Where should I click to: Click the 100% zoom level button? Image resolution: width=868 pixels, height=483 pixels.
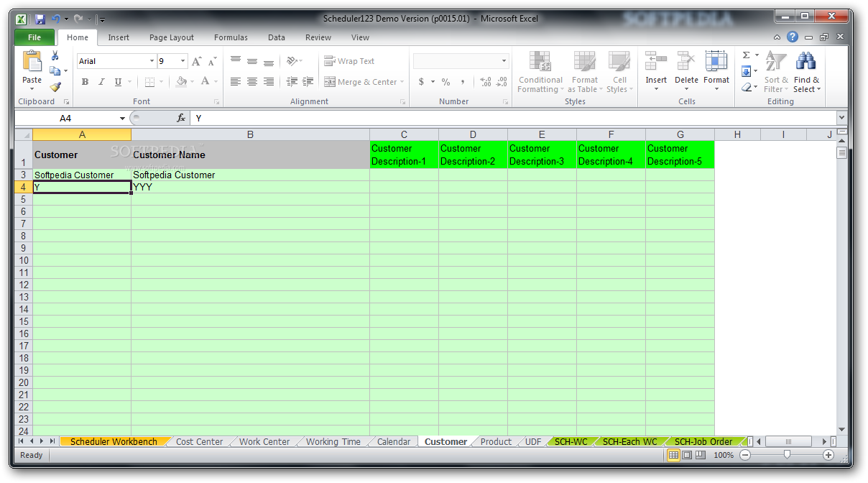click(x=723, y=455)
